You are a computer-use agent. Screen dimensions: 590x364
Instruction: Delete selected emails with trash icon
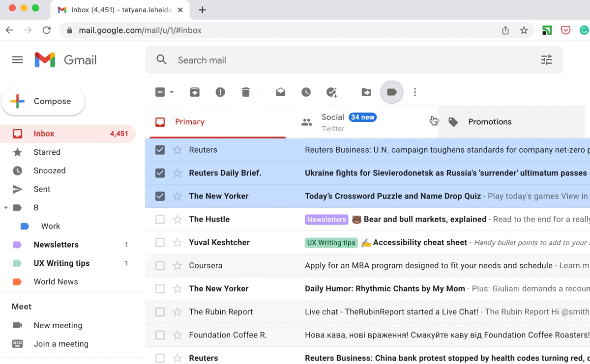(x=246, y=92)
